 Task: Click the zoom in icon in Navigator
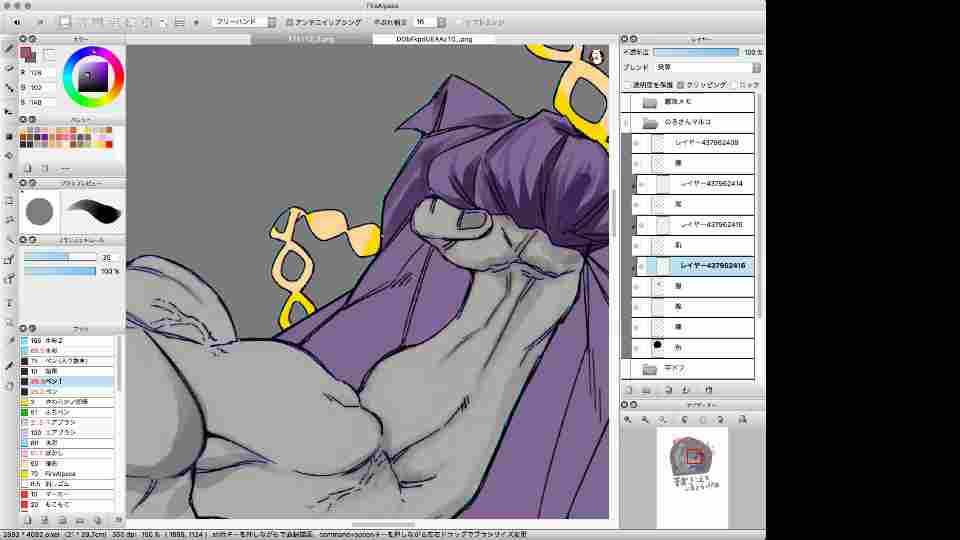pos(628,419)
